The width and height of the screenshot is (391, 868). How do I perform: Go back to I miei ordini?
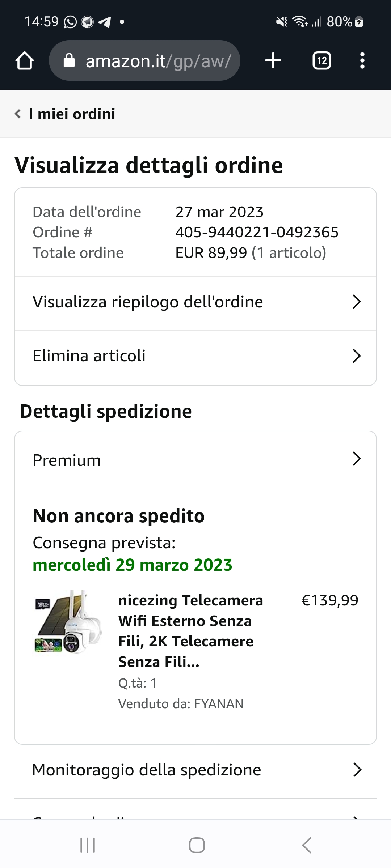72,114
